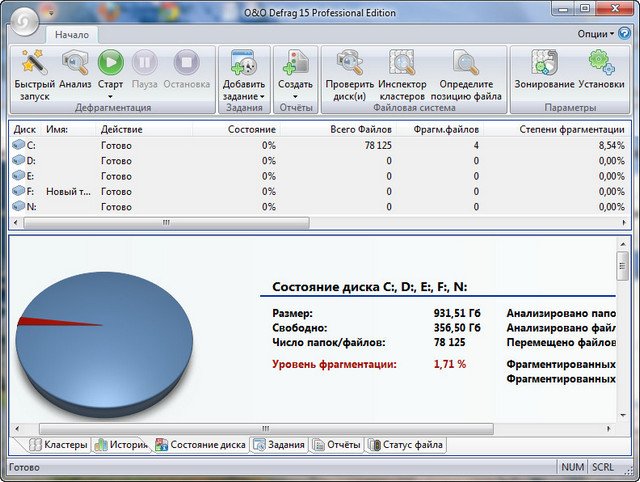Click the Уровень фрагментации 1,71 % value
Viewport: 640px width, 482px height.
click(449, 364)
